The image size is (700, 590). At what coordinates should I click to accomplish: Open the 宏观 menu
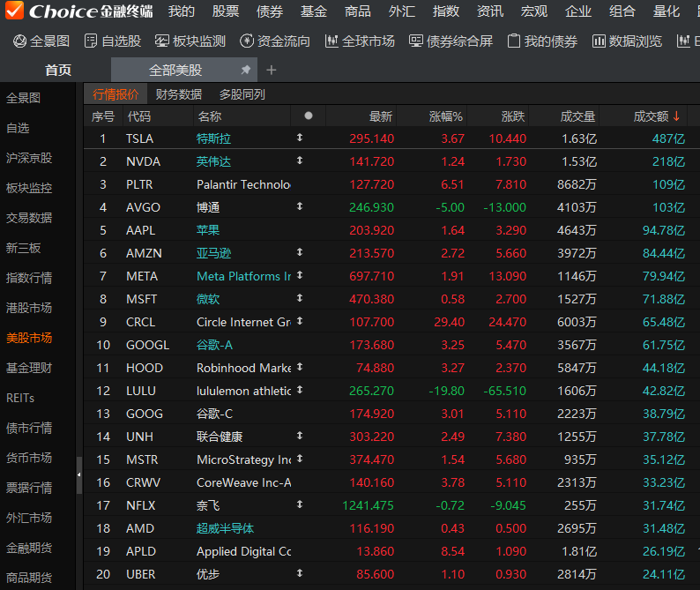point(534,11)
